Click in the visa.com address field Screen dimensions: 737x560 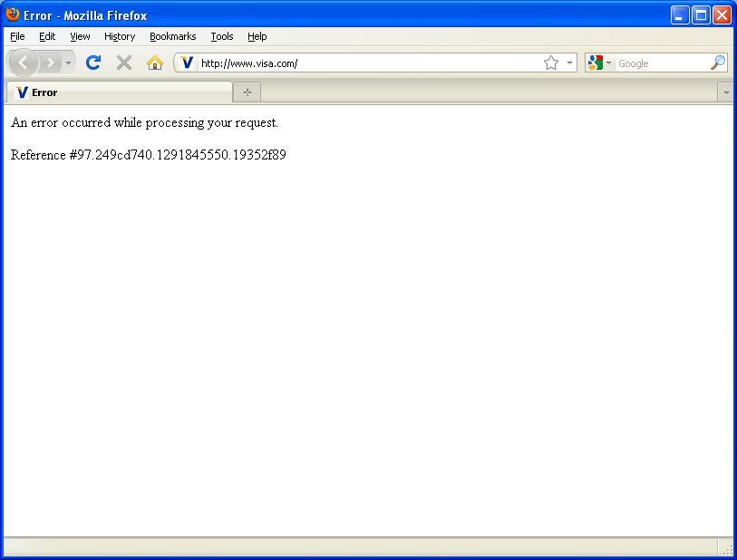(363, 63)
